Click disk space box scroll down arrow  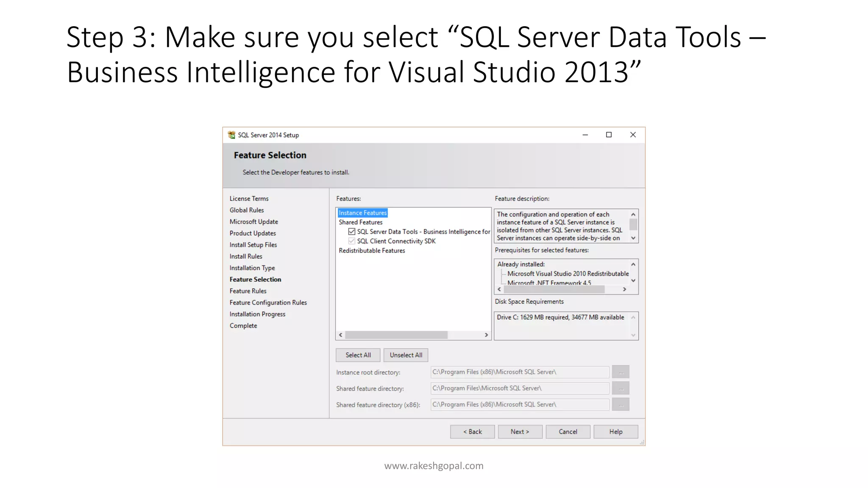coord(633,335)
